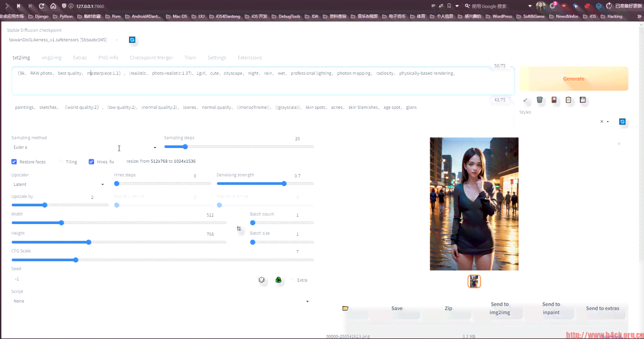Toggle the Restore faces checkbox
644x339 pixels.
(14, 162)
